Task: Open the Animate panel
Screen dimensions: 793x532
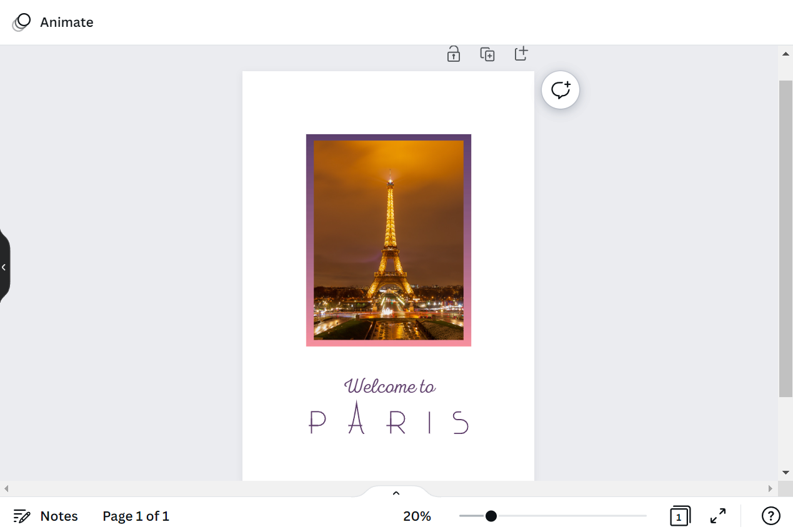Action: 53,22
